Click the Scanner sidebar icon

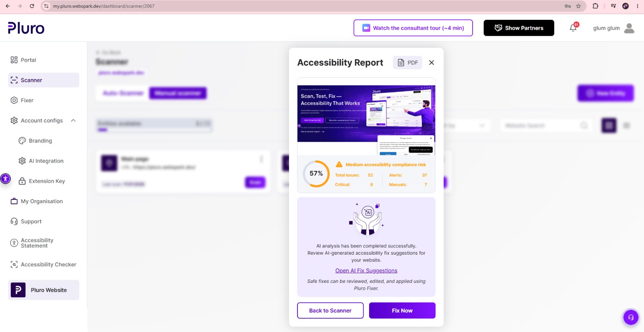point(14,80)
